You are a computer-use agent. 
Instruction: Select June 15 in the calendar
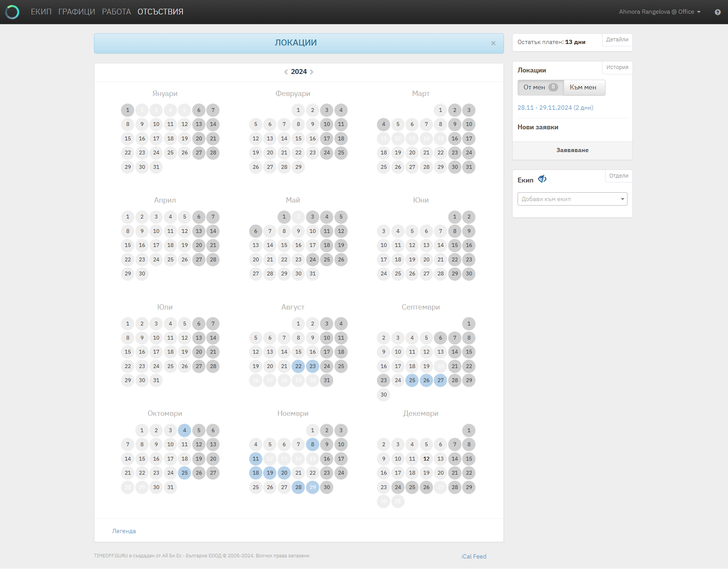pos(455,245)
